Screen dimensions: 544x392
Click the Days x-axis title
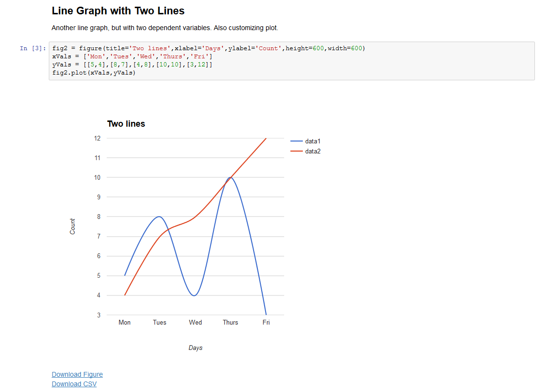pyautogui.click(x=195, y=348)
